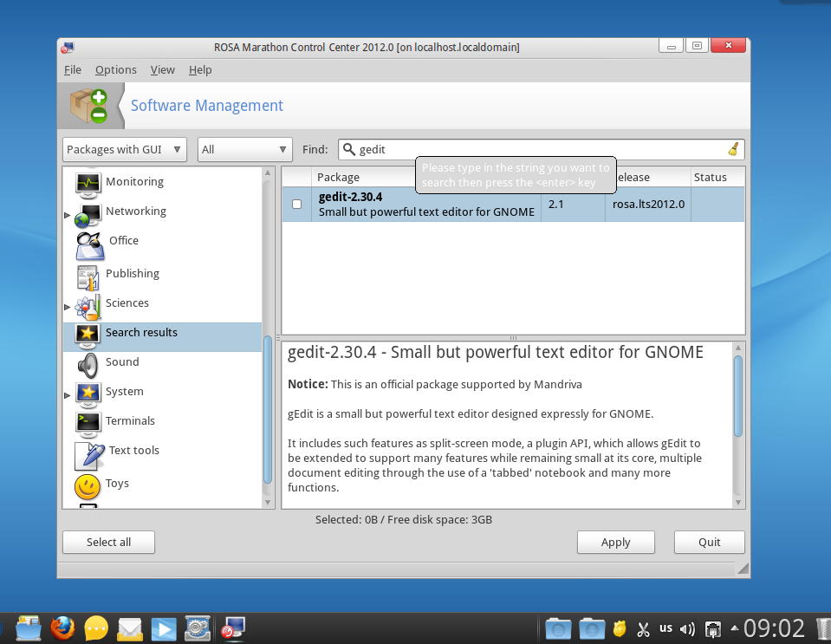Click the Terminals category icon
The width and height of the screenshot is (831, 644).
tap(88, 425)
